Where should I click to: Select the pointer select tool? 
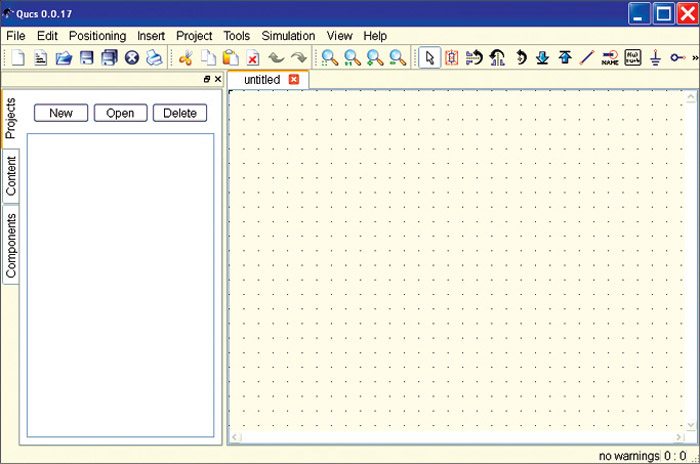(x=428, y=58)
